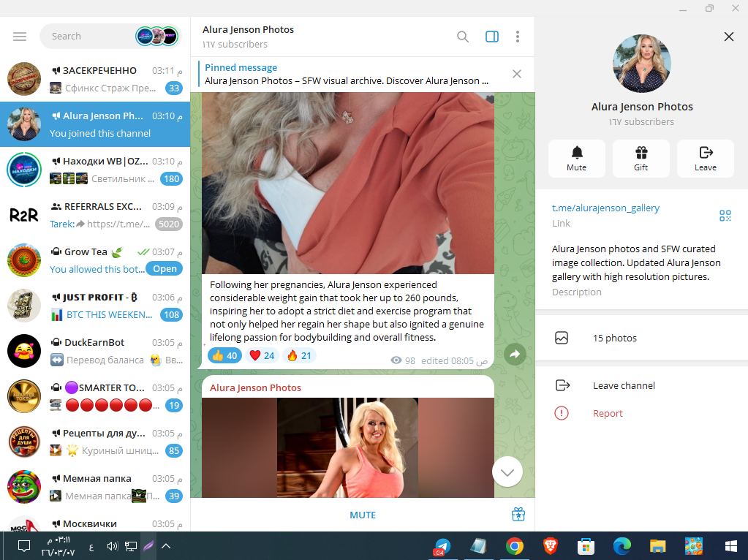Click the Alura Jenson Photos profile avatar
748x560 pixels.
click(642, 64)
